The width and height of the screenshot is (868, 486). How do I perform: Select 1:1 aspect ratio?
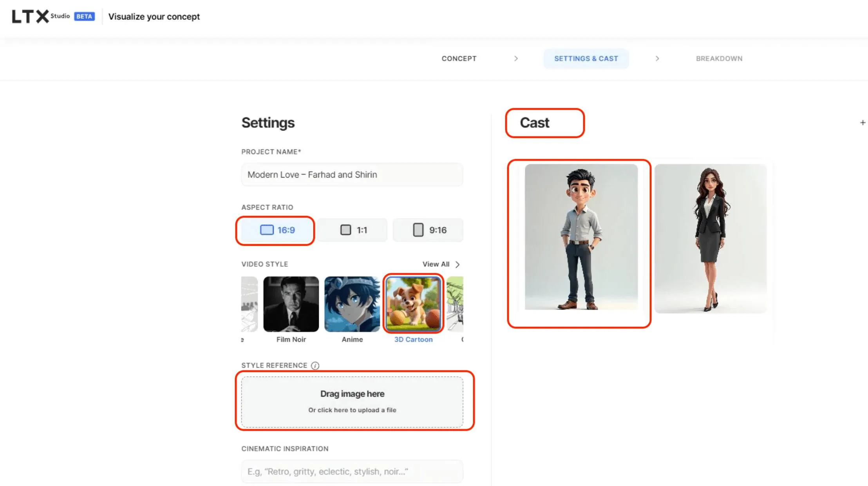pyautogui.click(x=353, y=230)
